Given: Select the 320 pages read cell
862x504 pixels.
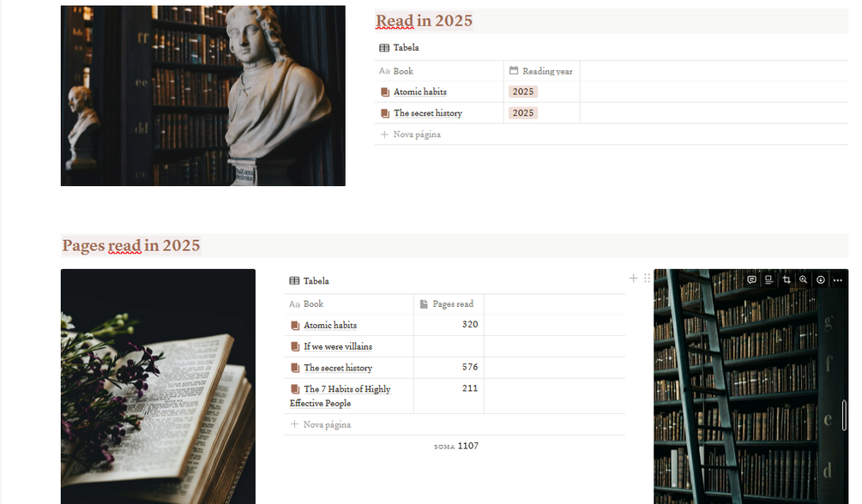Looking at the screenshot, I should pos(449,325).
